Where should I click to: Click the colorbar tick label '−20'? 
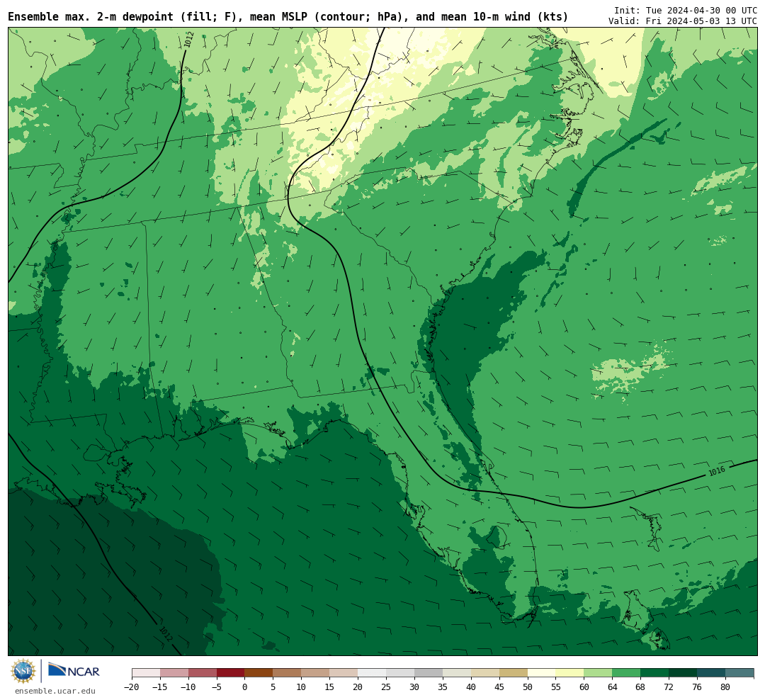[x=132, y=687]
